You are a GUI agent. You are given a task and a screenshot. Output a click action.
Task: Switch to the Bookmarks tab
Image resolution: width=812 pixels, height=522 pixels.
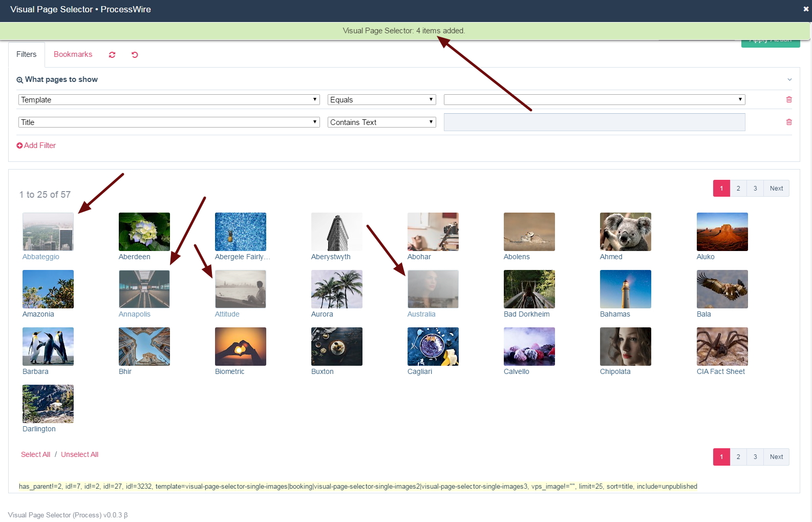[73, 54]
